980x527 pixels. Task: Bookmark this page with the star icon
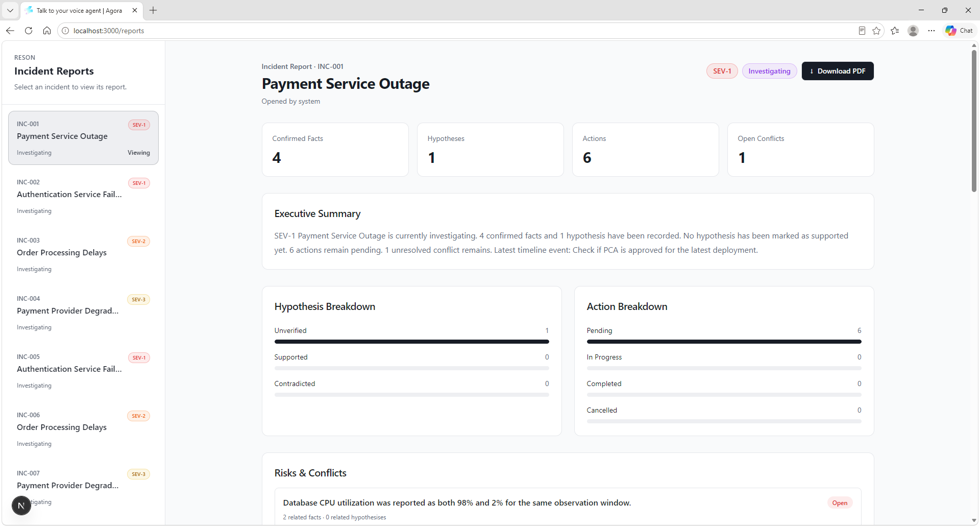(x=876, y=31)
